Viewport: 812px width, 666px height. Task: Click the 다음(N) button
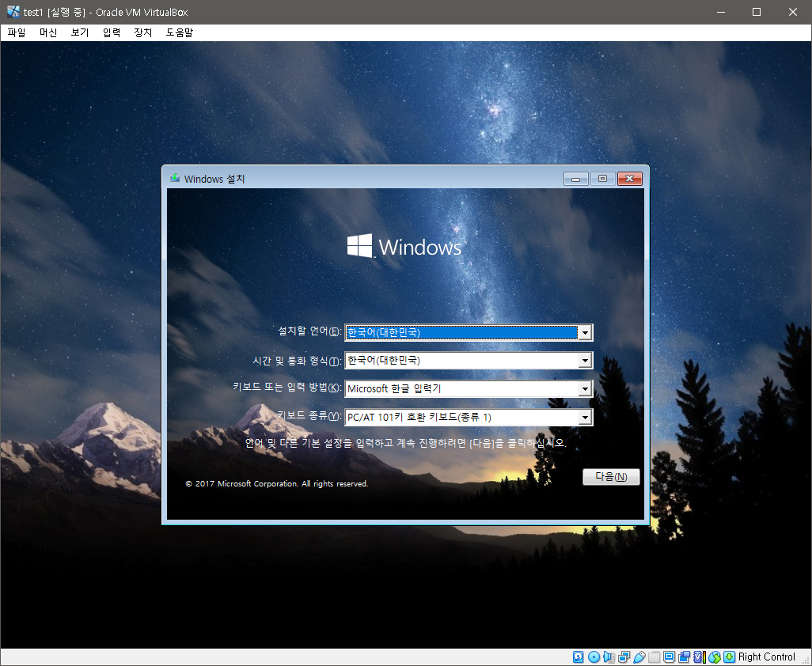coord(611,477)
